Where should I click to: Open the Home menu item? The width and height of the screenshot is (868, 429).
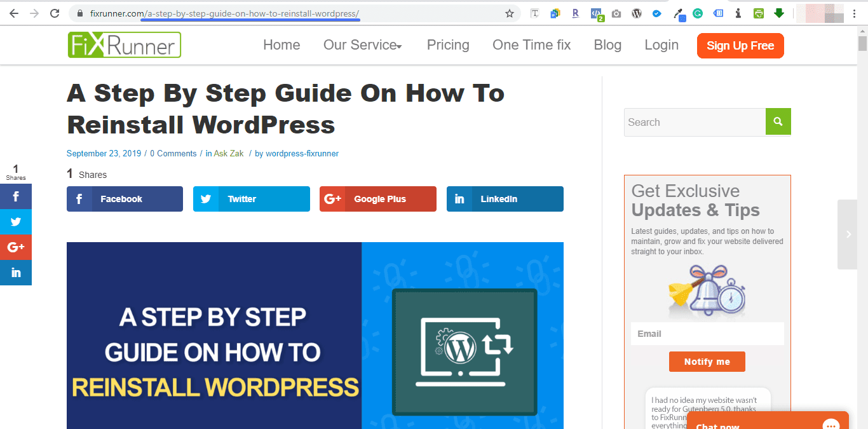[x=281, y=45]
